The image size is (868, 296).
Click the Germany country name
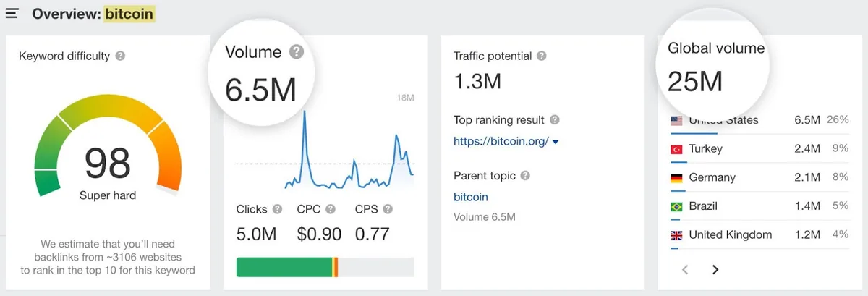click(x=712, y=177)
